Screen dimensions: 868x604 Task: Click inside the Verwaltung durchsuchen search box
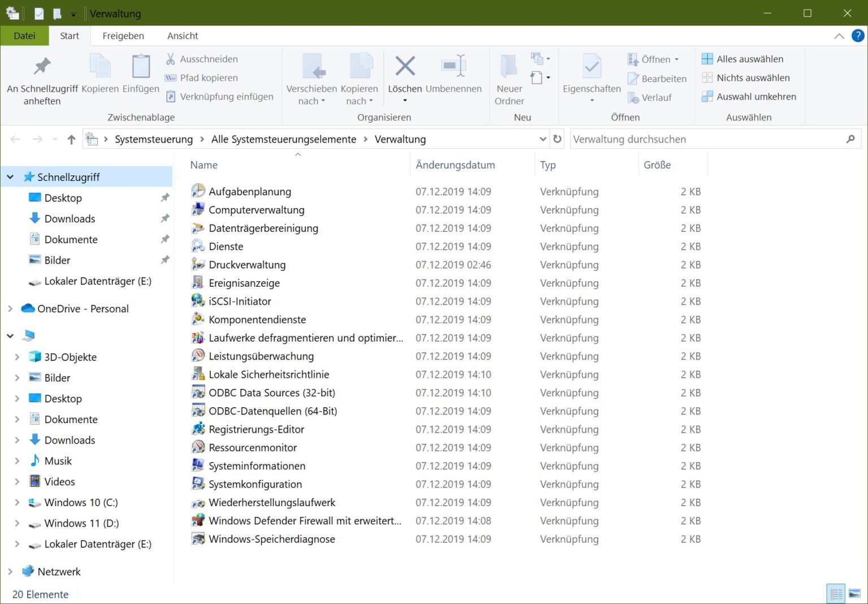point(678,139)
